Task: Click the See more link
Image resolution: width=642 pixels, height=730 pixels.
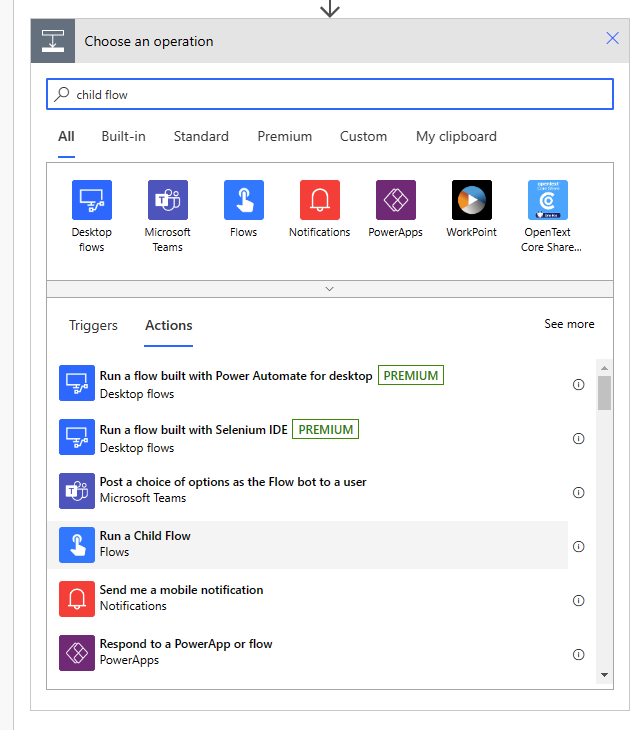Action: coord(569,324)
